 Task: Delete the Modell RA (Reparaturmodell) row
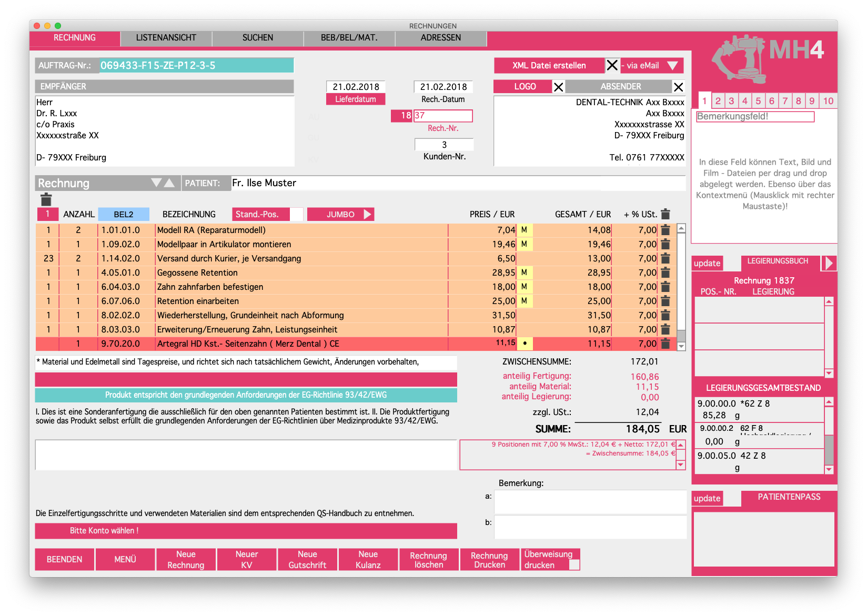666,230
